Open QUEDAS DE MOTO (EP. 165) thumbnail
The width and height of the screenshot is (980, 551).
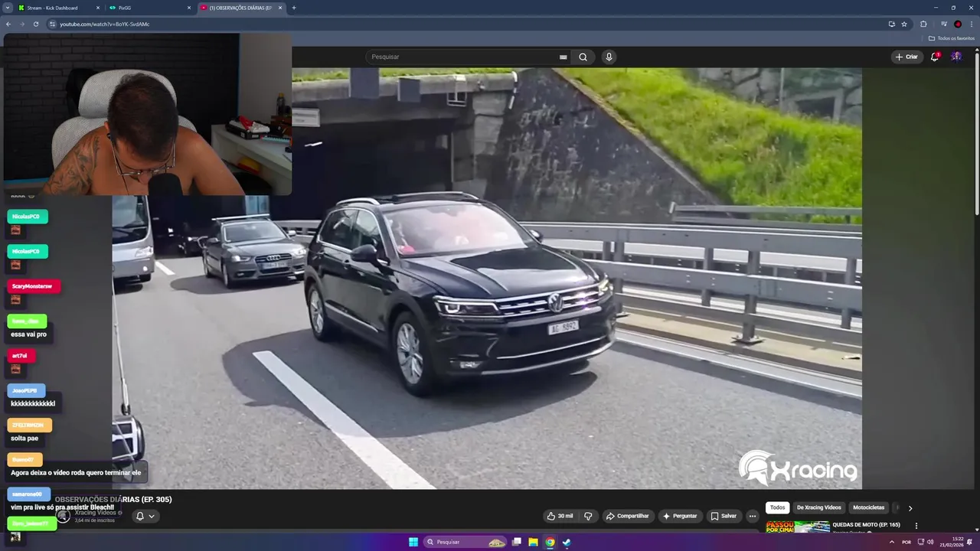click(x=798, y=527)
